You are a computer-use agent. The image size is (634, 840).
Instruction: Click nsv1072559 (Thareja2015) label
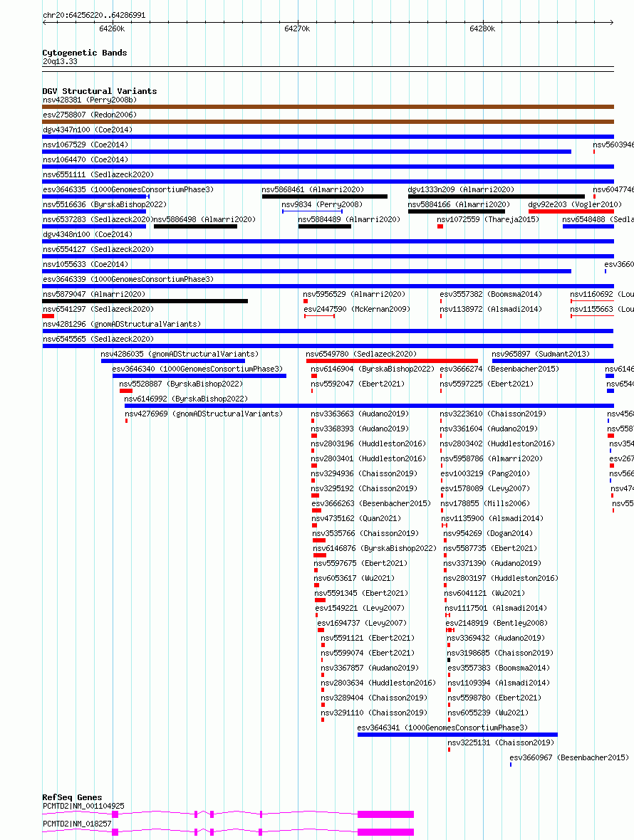488,220
